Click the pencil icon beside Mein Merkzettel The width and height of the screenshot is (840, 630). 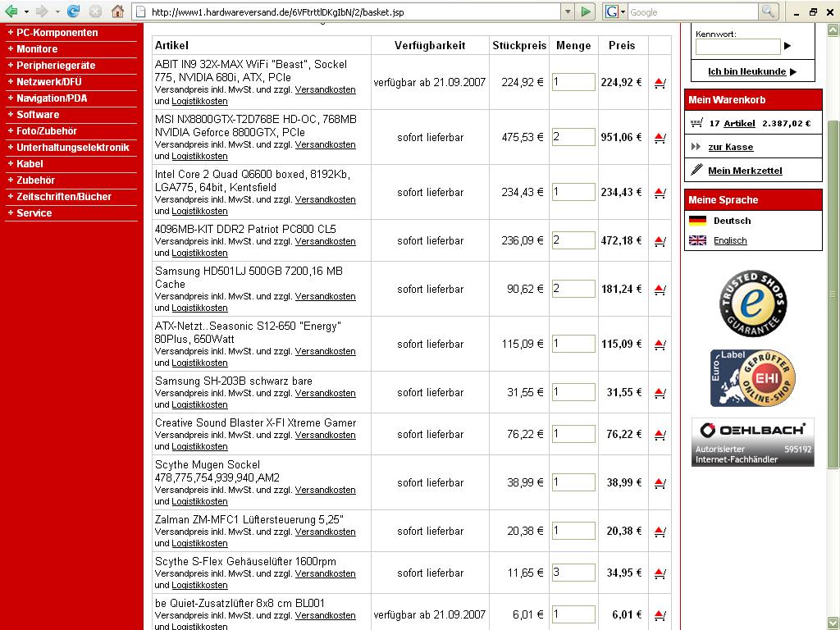pyautogui.click(x=696, y=170)
